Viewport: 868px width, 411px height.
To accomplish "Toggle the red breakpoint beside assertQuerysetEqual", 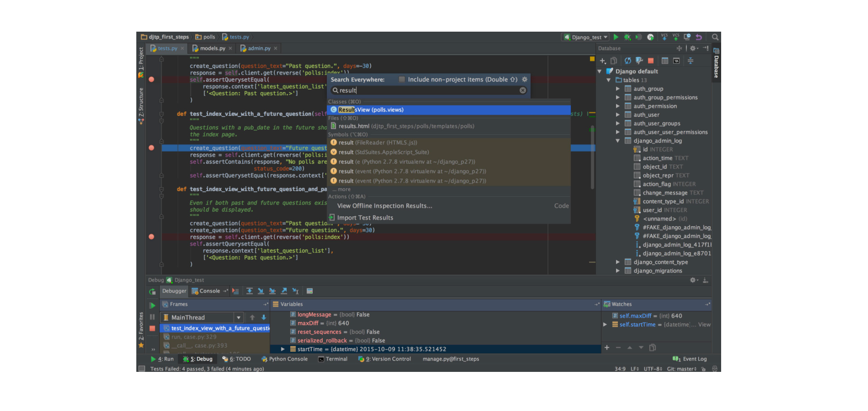I will tap(152, 80).
